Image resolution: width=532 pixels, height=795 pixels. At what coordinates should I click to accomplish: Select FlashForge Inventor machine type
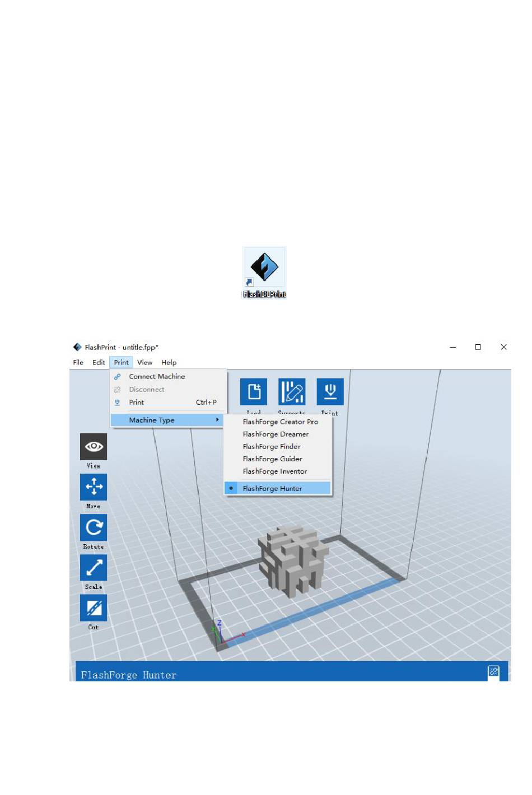pyautogui.click(x=278, y=471)
